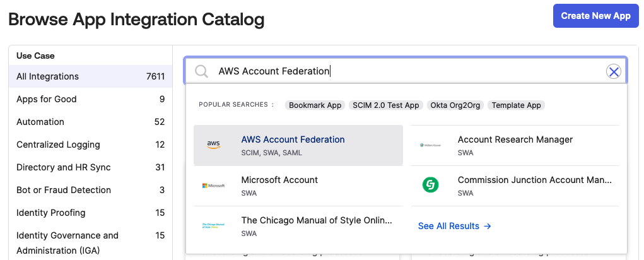The image size is (644, 260).
Task: Open See All Results link
Action: [454, 226]
